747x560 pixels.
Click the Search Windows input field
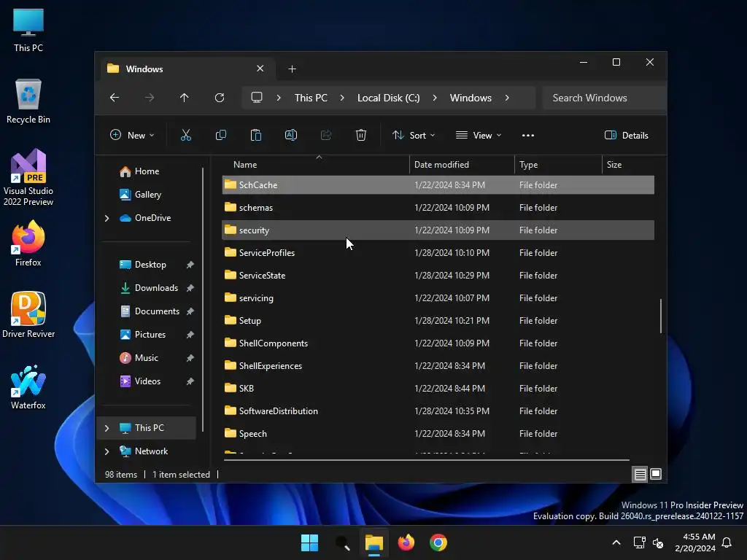[604, 98]
